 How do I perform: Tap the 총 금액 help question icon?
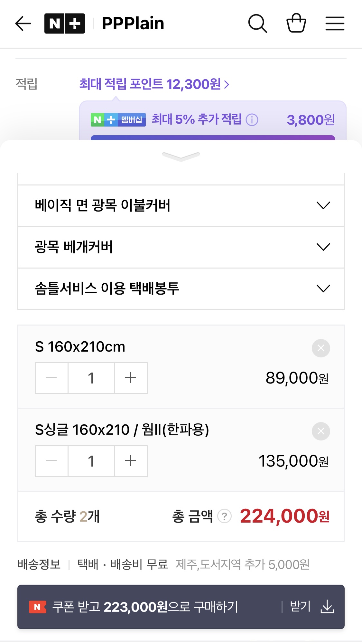(224, 516)
